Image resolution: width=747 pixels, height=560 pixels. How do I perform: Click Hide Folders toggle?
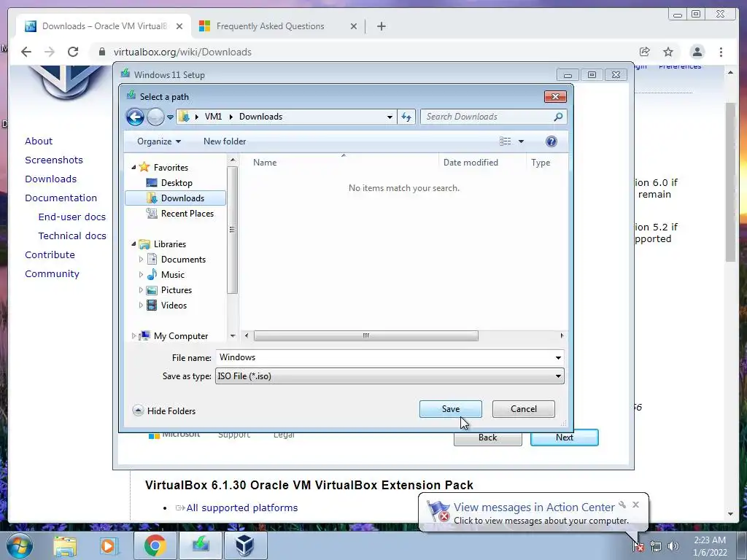(164, 411)
